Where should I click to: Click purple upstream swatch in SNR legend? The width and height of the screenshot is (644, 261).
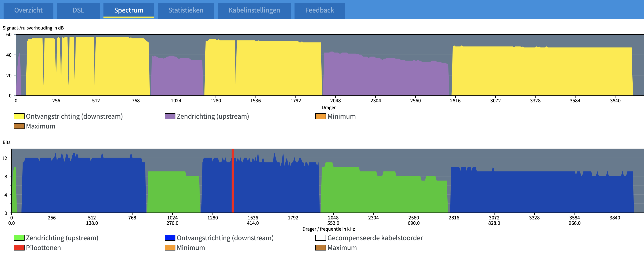[x=170, y=116]
